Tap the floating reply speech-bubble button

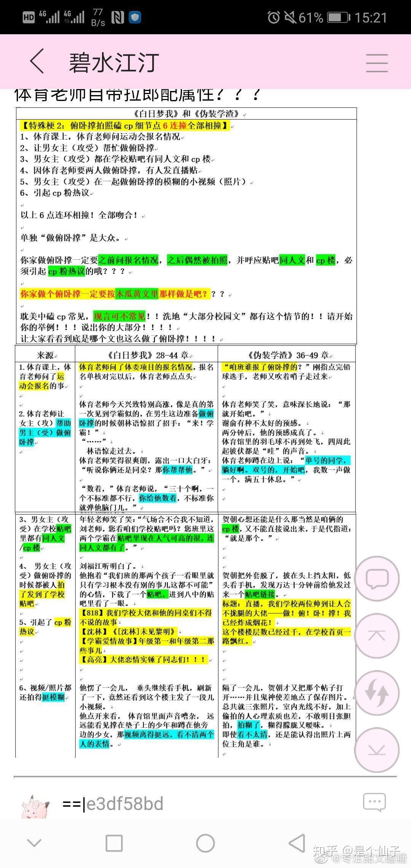pos(377,579)
